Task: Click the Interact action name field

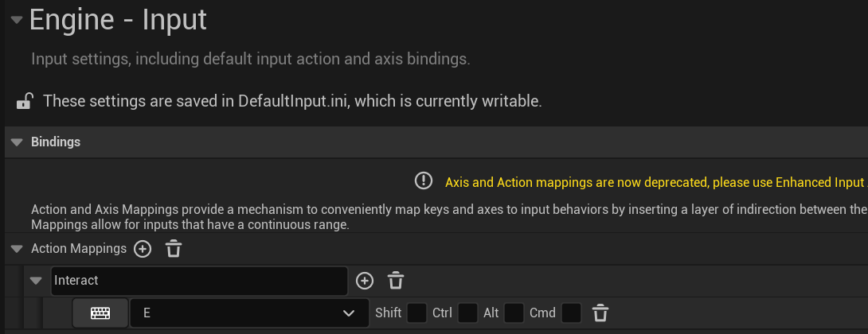Action: 199,281
